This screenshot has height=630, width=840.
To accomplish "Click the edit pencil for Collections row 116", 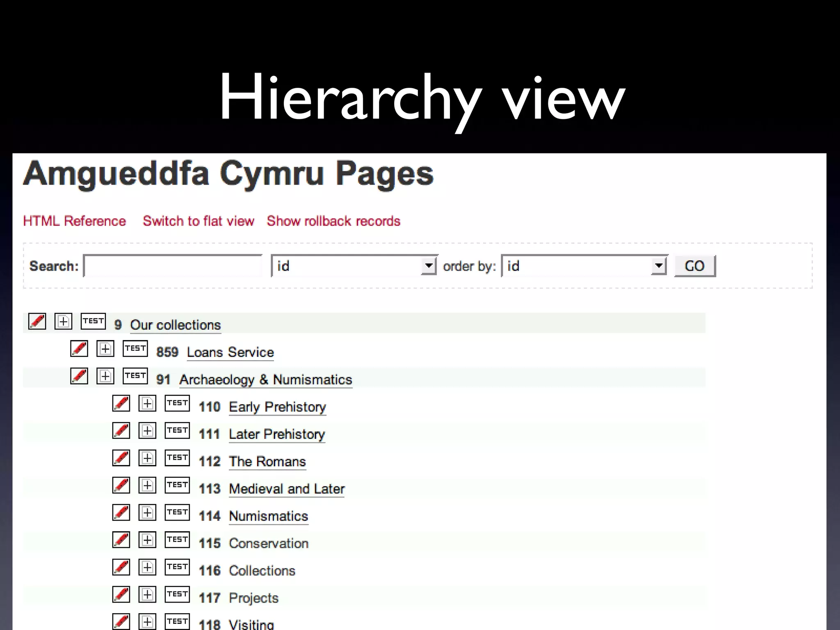I will point(121,567).
